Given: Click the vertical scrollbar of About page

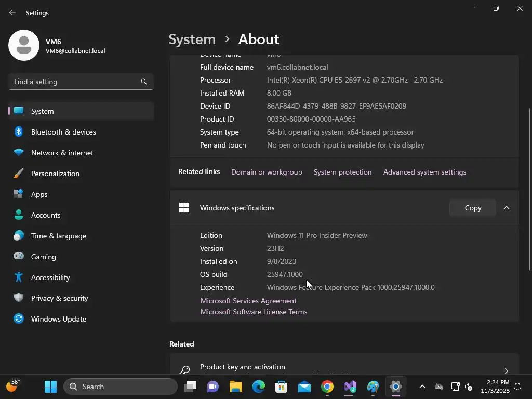Looking at the screenshot, I should pos(529,189).
